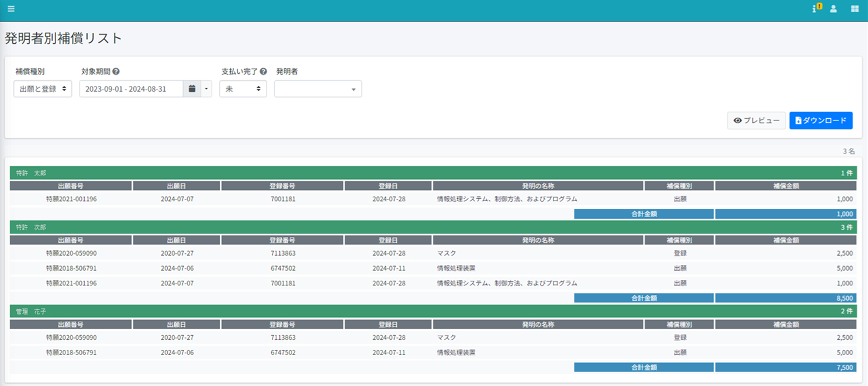868x386 pixels.
Task: Open the apps grid icon
Action: 855,9
